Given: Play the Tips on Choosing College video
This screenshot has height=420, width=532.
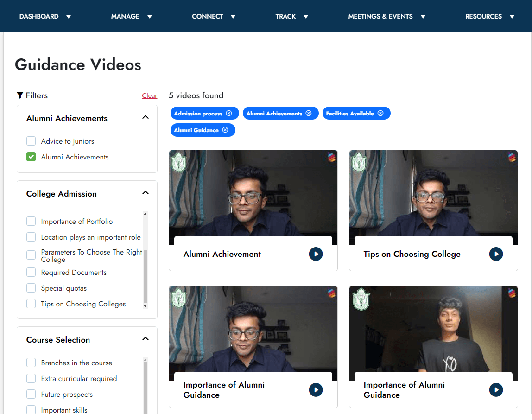Looking at the screenshot, I should tap(496, 254).
